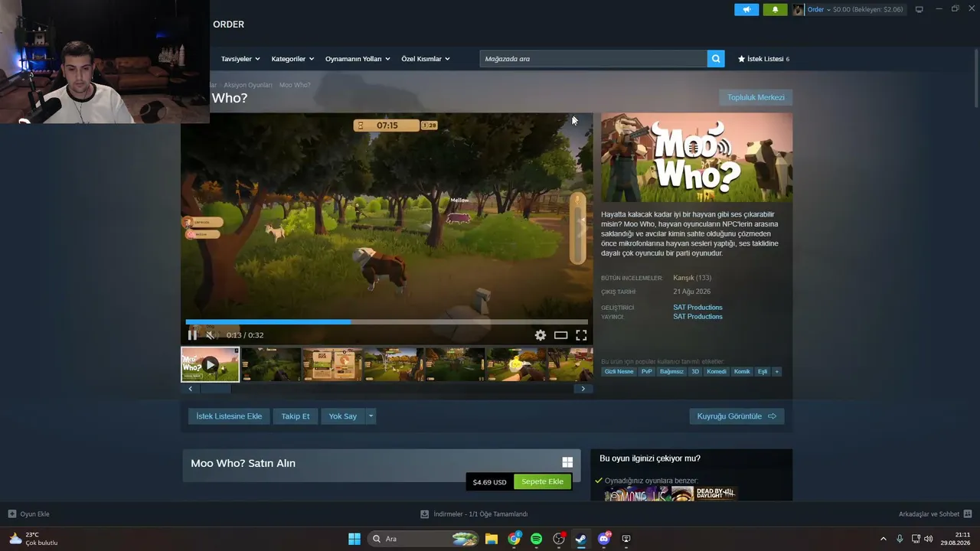Image resolution: width=980 pixels, height=551 pixels.
Task: Click the Windows platform icon in purchase box
Action: coord(567,462)
